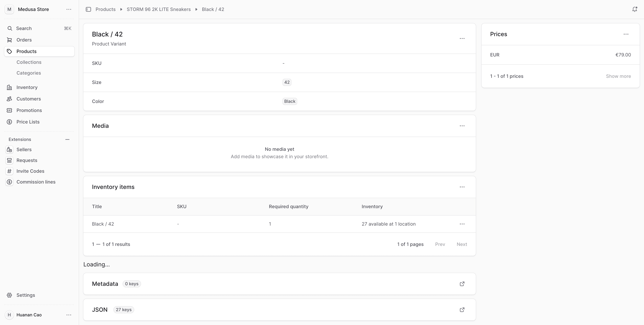644x325 pixels.
Task: Open Invite Codes extension
Action: [x=30, y=171]
